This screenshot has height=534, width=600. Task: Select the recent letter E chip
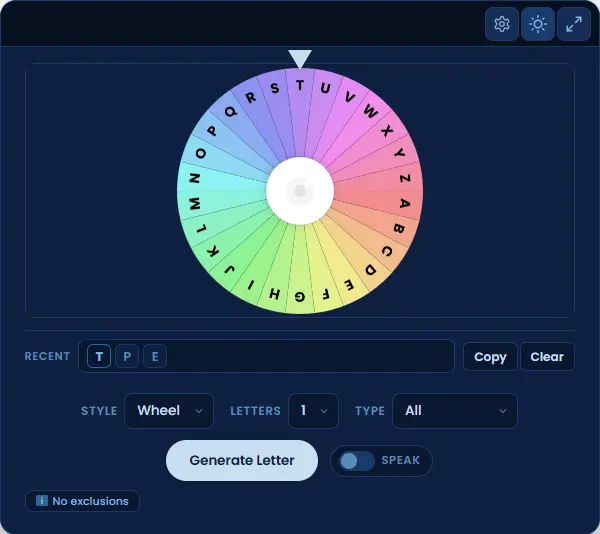155,356
